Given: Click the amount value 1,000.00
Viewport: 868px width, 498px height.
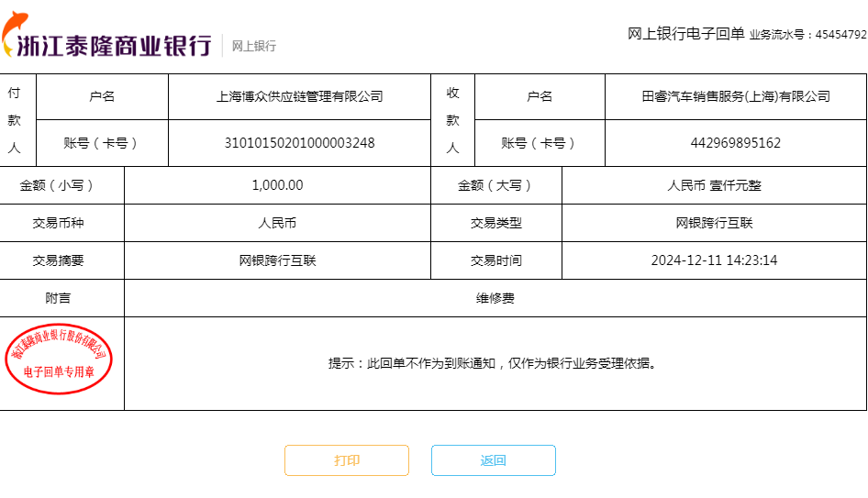Looking at the screenshot, I should (x=277, y=185).
